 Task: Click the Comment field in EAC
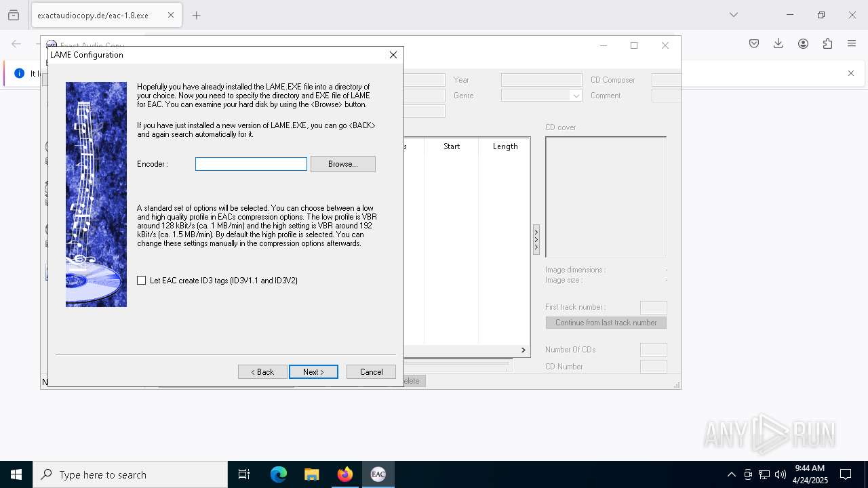[x=666, y=96]
